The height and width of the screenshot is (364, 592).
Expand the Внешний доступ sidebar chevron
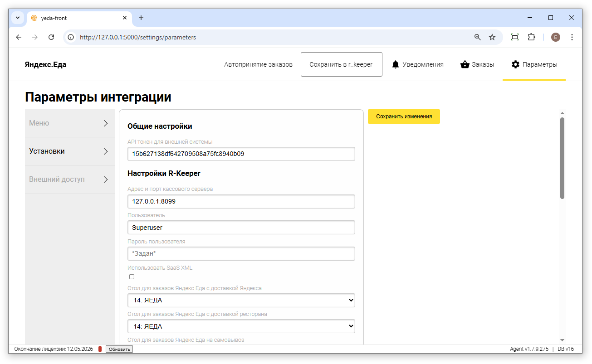tap(106, 180)
